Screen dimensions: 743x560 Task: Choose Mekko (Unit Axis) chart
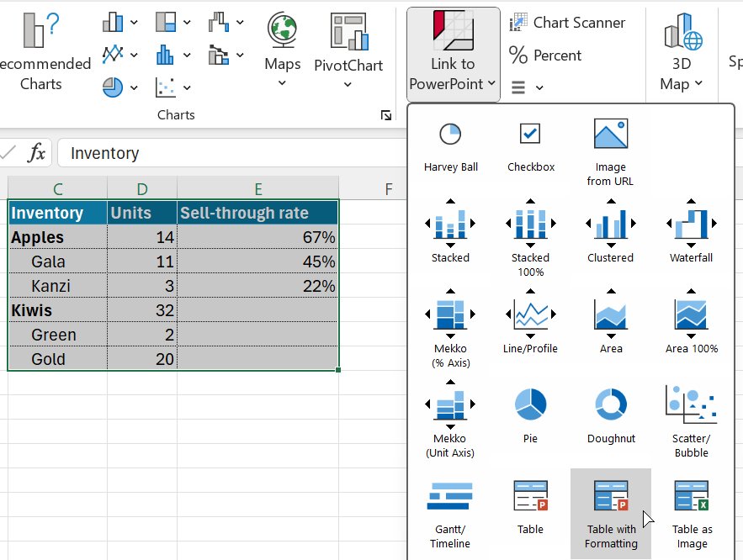[x=450, y=419]
